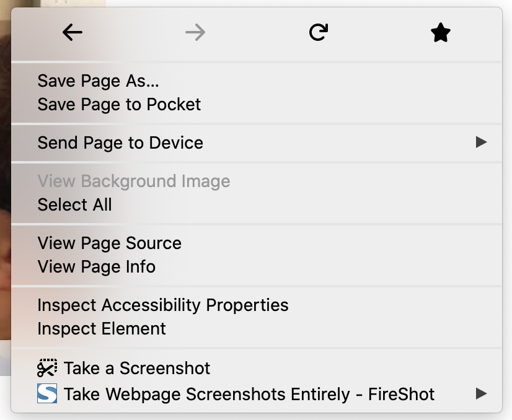512x420 pixels.
Task: Click the greyed-out forward arrow icon
Action: coord(195,33)
